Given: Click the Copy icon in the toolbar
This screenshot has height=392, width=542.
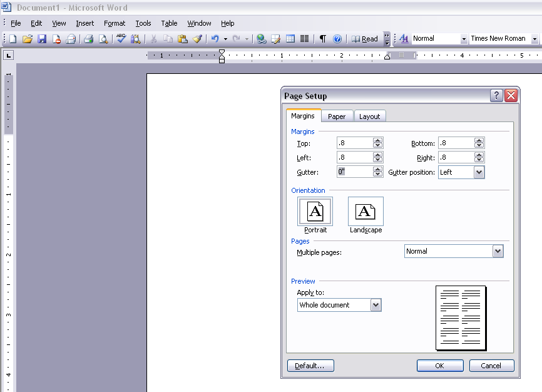Looking at the screenshot, I should tap(168, 39).
